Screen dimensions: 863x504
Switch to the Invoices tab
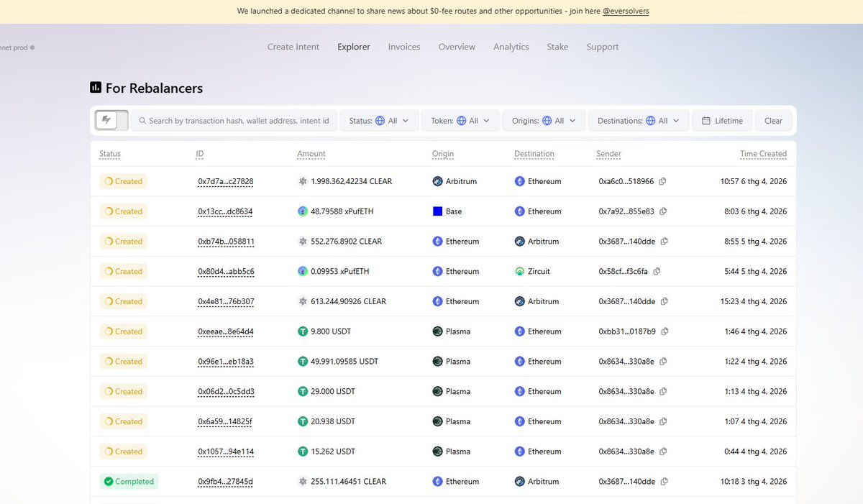[404, 47]
